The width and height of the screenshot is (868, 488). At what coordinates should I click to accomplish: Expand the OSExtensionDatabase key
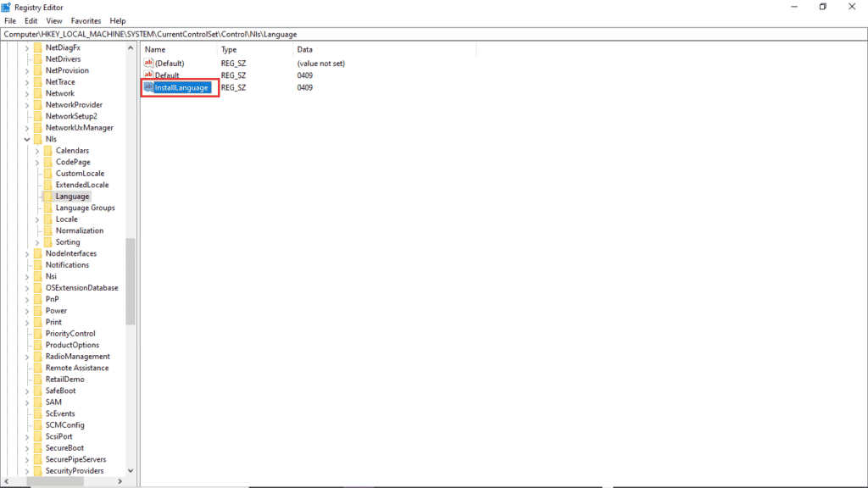tap(26, 288)
